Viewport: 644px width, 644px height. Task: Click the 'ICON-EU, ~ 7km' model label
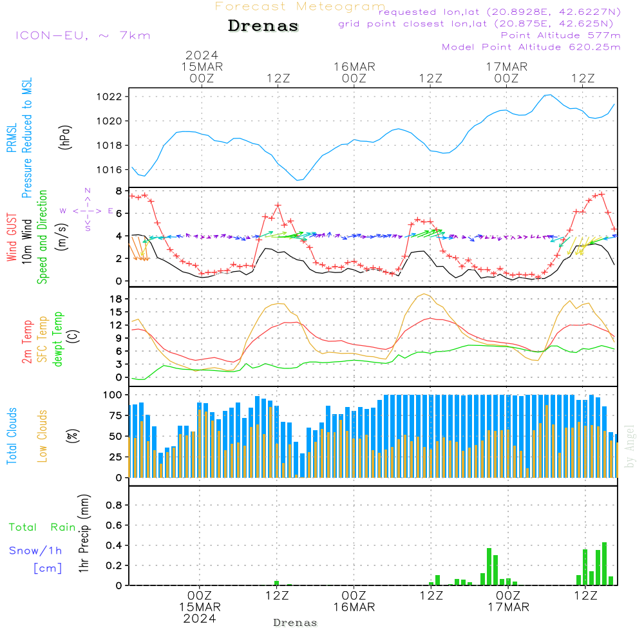[83, 35]
